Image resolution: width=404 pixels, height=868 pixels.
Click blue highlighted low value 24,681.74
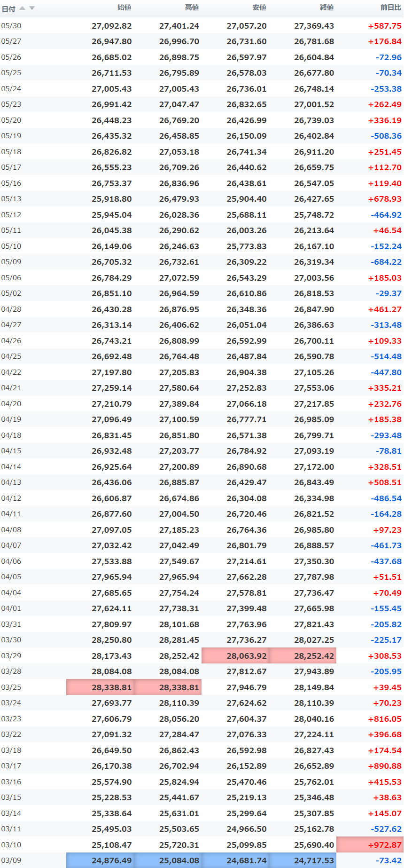coord(235,860)
